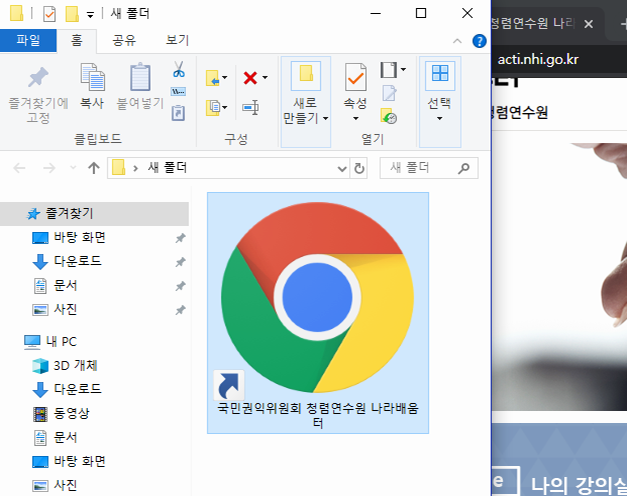Open the recent locations dropdown arrow

pos(73,168)
